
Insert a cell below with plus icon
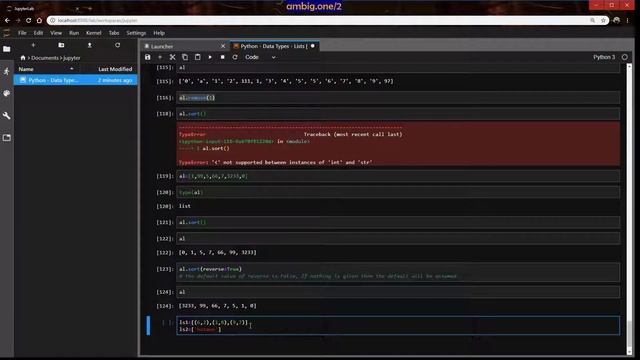coord(160,57)
